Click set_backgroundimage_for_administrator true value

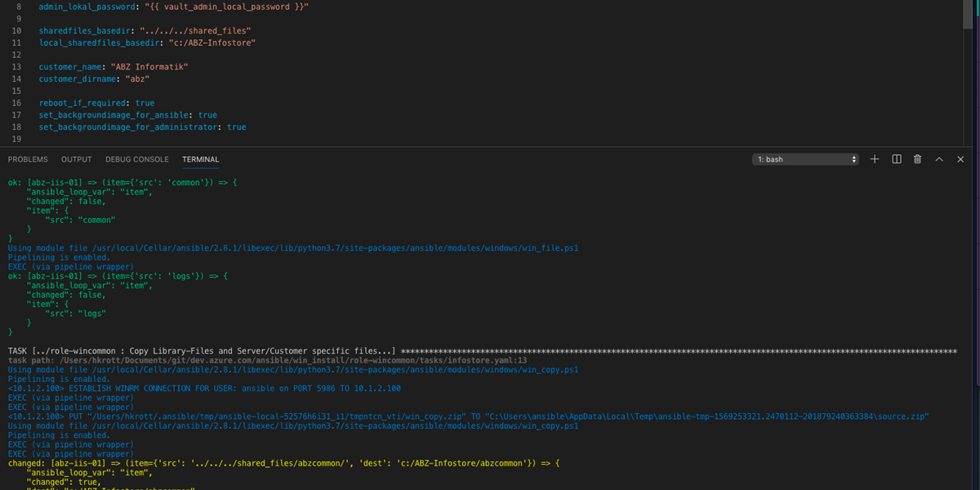point(236,127)
